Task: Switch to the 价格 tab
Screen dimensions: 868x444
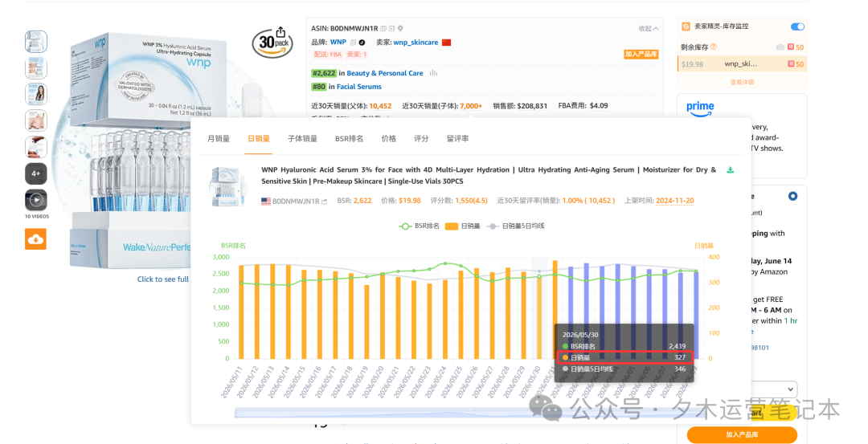Action: click(x=389, y=139)
